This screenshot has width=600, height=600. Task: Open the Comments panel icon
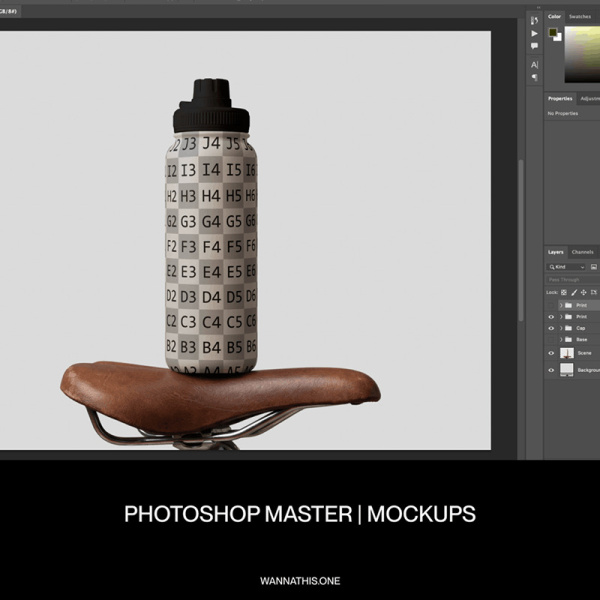pyautogui.click(x=535, y=46)
